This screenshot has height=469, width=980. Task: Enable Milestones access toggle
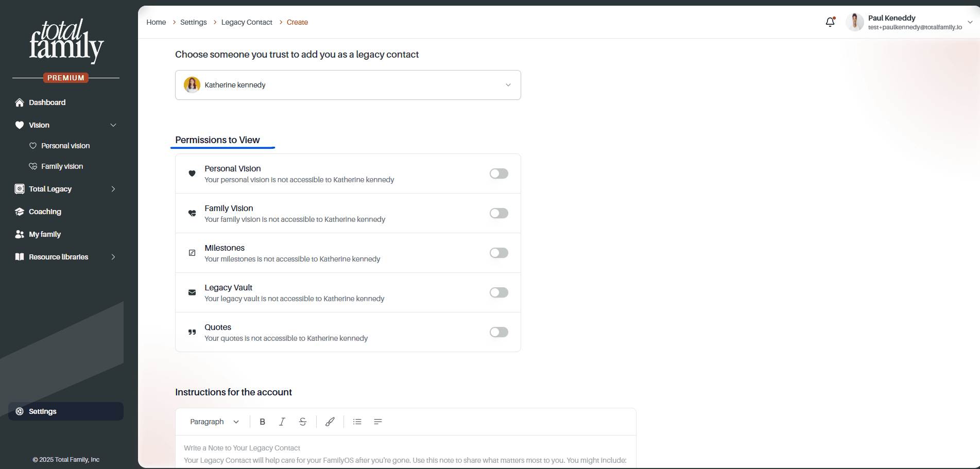[x=499, y=253]
